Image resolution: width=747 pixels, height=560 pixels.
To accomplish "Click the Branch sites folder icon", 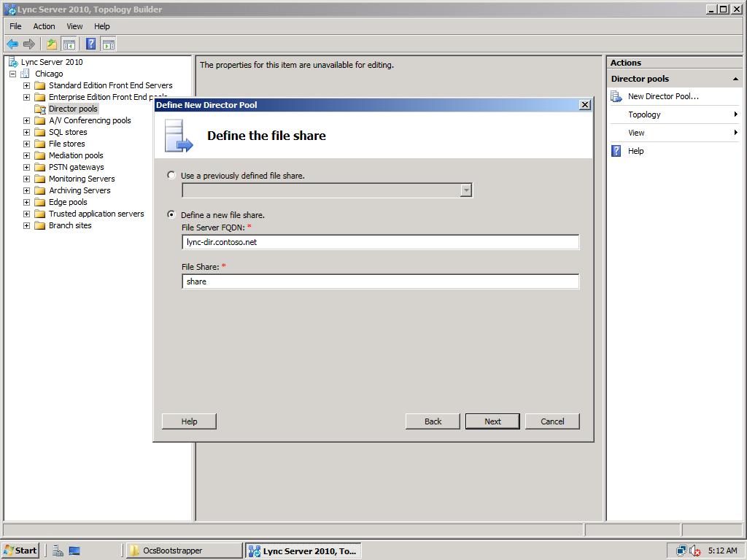I will [41, 226].
